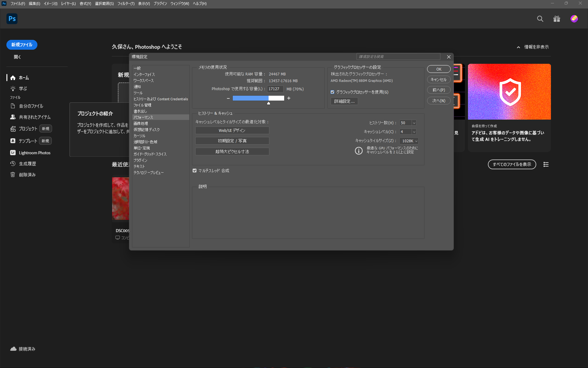Image resolution: width=588 pixels, height=368 pixels.
Task: Open the フィルター menu
Action: (x=126, y=4)
